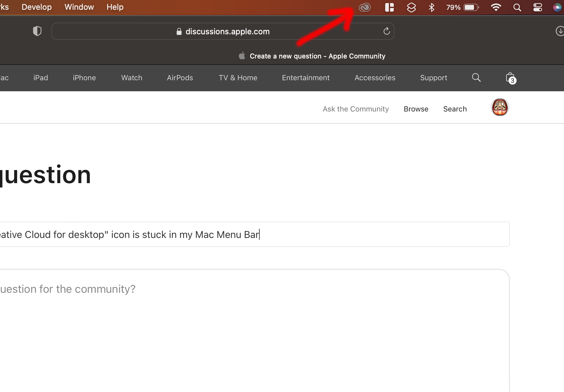564x392 pixels.
Task: Open the Creative Cloud menu bar icon
Action: coord(365,7)
